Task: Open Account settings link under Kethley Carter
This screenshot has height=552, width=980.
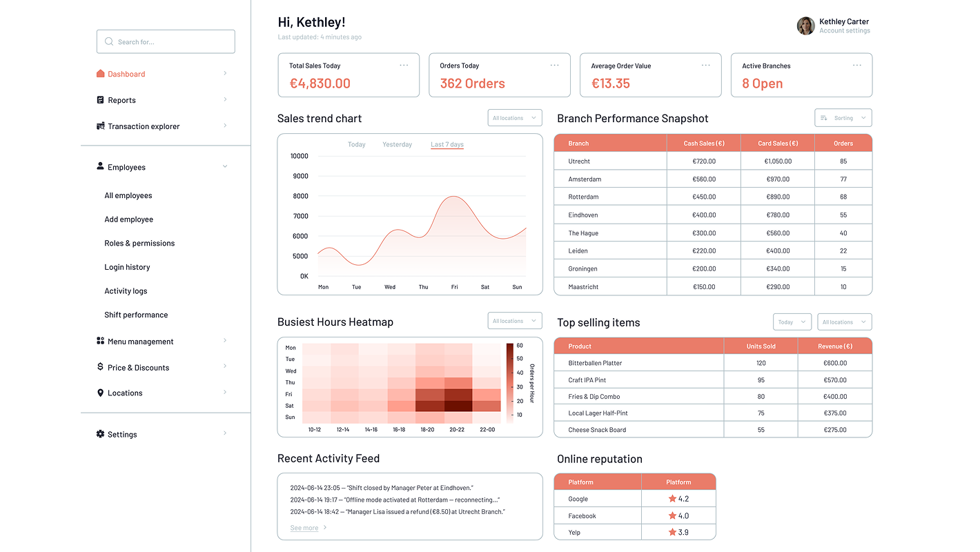Action: [845, 31]
